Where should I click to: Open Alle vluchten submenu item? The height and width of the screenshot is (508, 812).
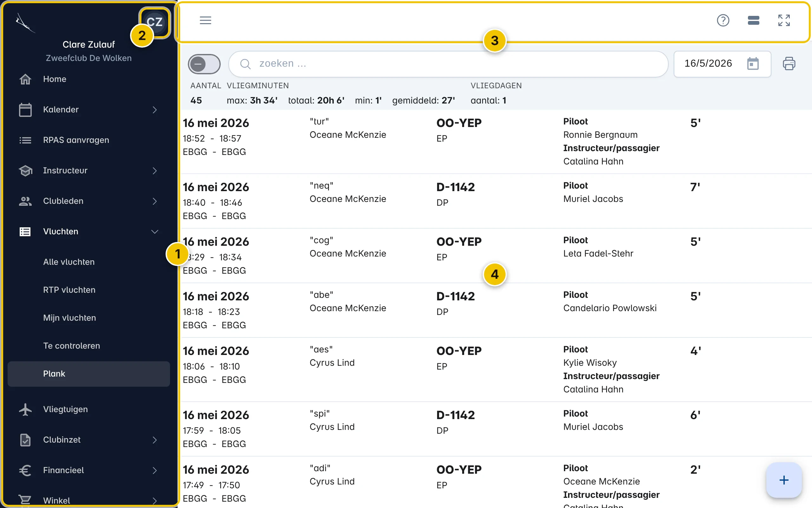(88, 262)
